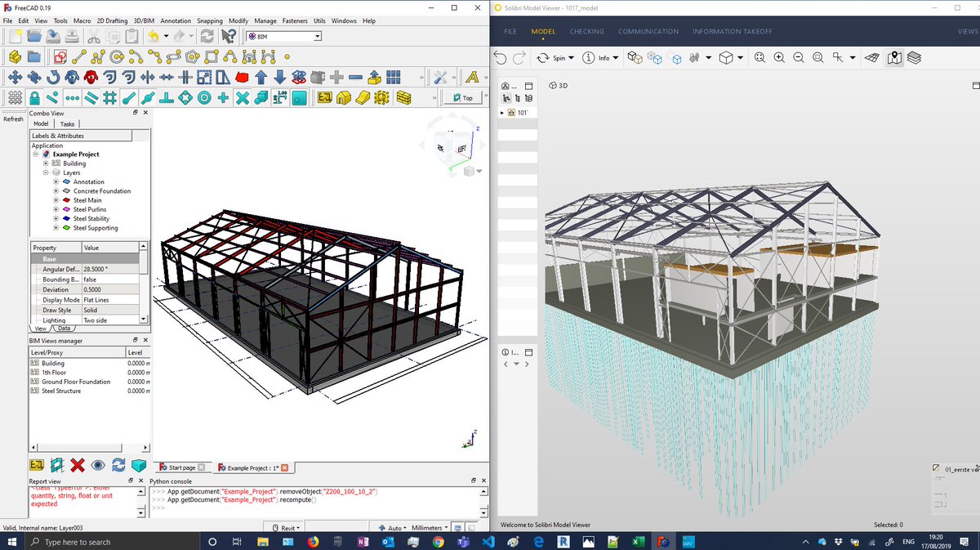This screenshot has width=980, height=550.
Task: Toggle the snap lock icon
Action: 35,98
